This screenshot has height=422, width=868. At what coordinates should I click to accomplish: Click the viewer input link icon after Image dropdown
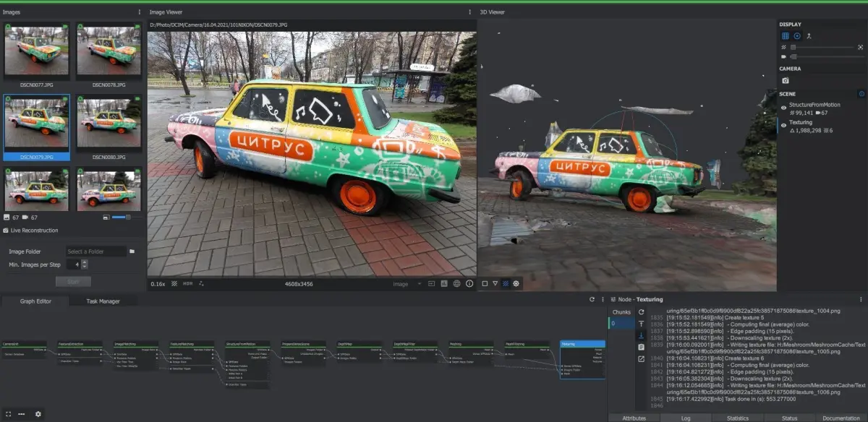click(432, 284)
